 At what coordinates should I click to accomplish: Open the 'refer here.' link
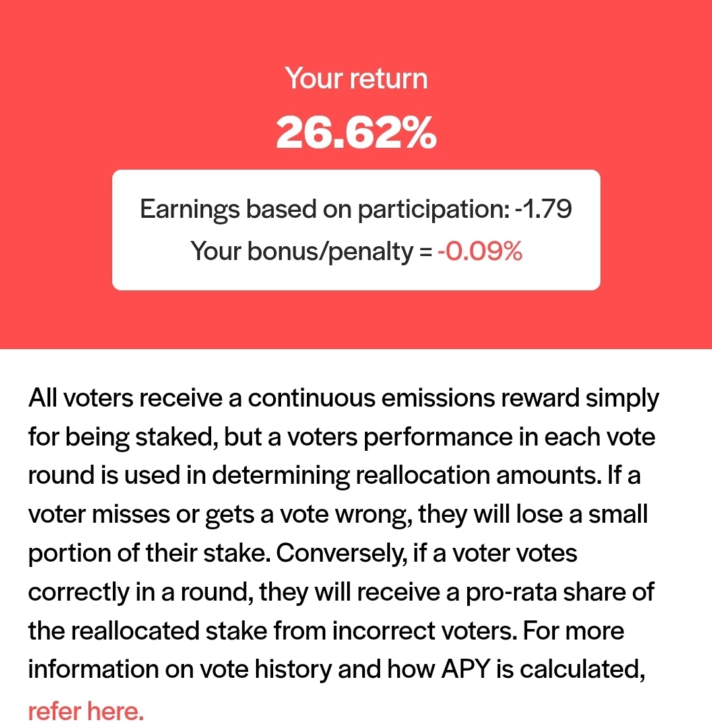coord(86,711)
